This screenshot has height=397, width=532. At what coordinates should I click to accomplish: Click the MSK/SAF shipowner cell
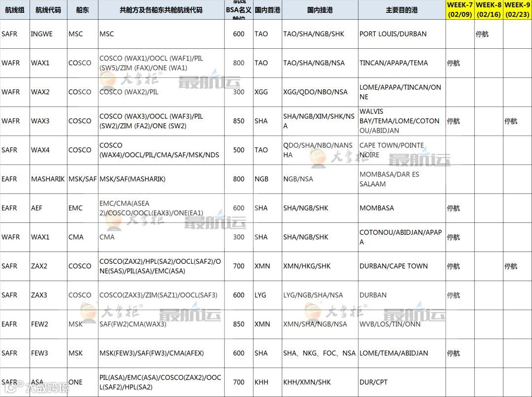tap(82, 179)
